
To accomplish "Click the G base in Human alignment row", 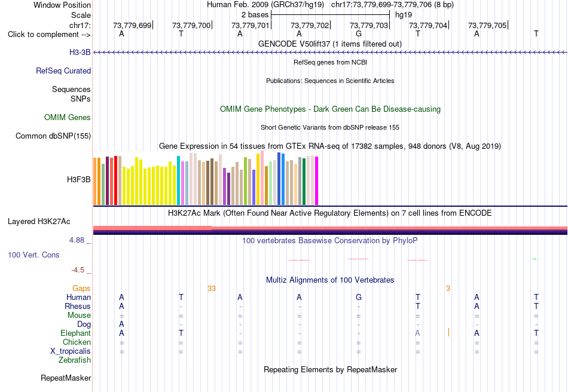I will click(359, 297).
